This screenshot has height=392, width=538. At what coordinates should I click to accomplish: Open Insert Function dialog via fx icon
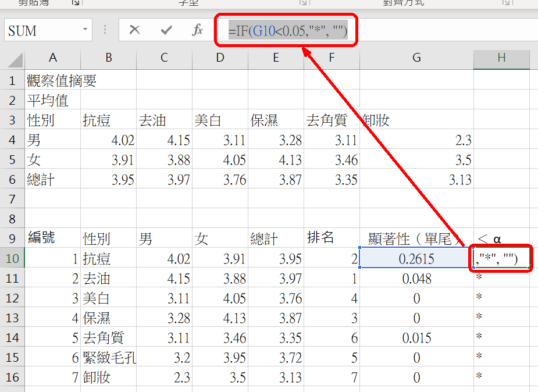click(x=198, y=30)
